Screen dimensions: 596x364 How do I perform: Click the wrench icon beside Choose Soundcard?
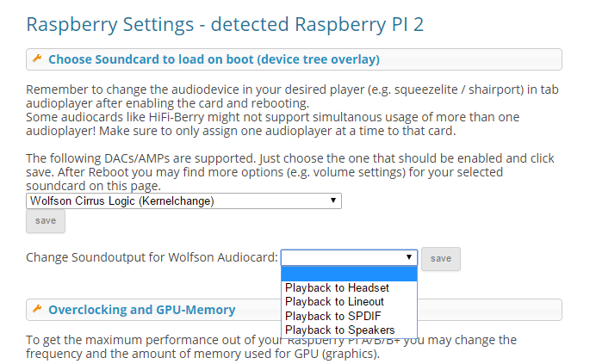[37, 59]
